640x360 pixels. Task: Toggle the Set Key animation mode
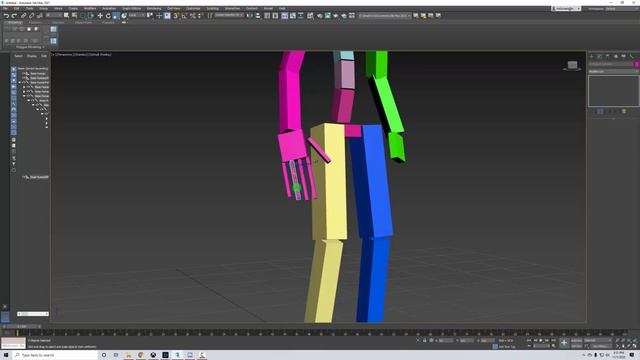coord(576,346)
